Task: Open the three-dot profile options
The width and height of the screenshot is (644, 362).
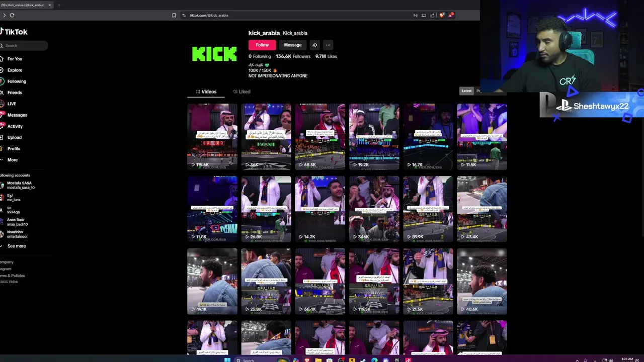Action: pos(328,45)
